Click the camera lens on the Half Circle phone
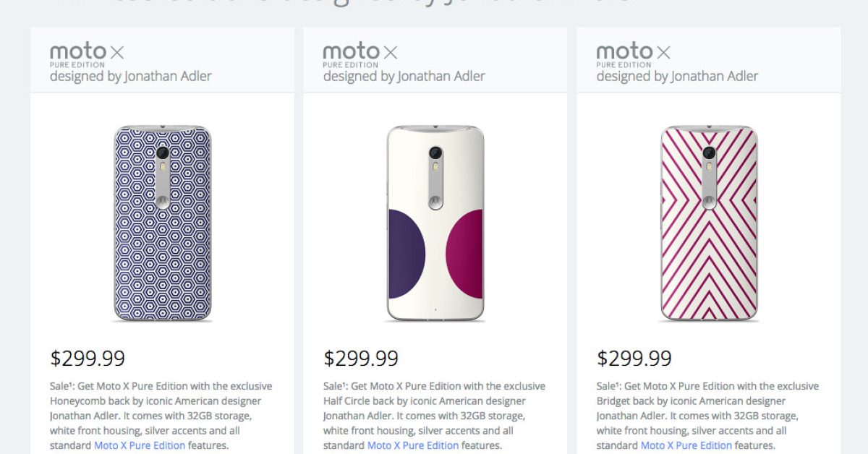This screenshot has width=868, height=454. tap(435, 153)
